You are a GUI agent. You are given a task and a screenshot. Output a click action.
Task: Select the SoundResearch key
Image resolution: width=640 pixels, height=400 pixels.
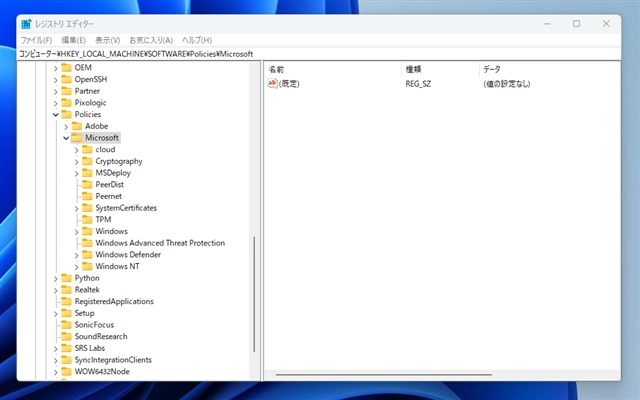click(x=101, y=336)
